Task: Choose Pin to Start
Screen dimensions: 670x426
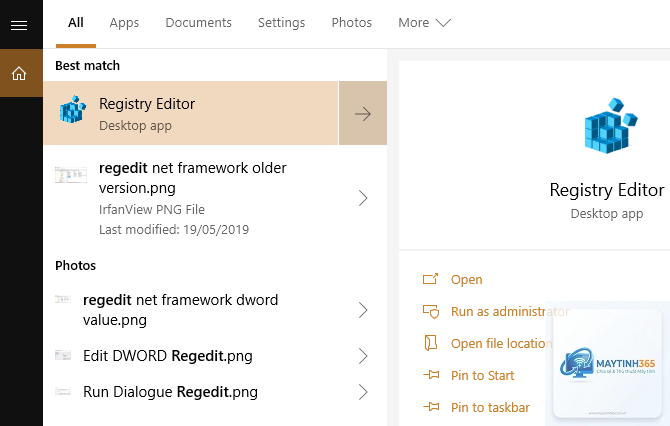Action: pos(482,376)
